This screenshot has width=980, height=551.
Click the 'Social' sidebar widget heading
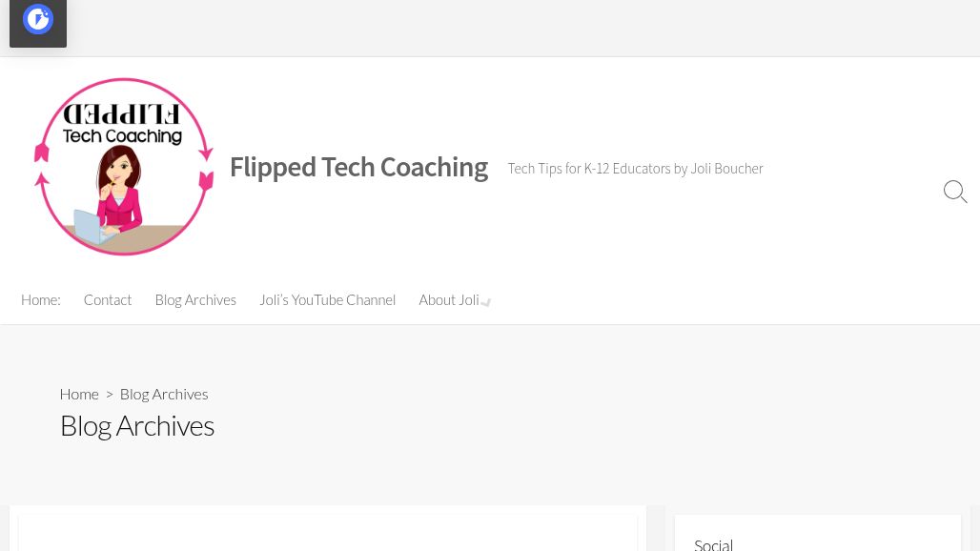click(713, 542)
